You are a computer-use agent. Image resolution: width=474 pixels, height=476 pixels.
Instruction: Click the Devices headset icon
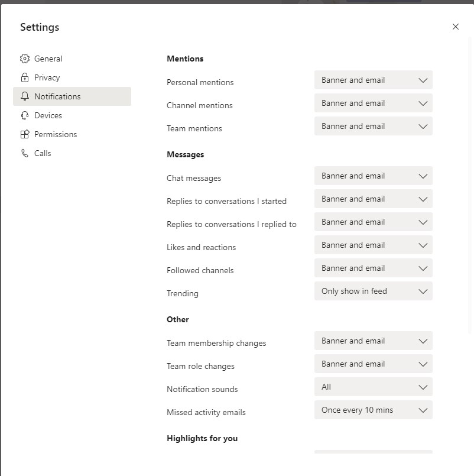pos(24,115)
